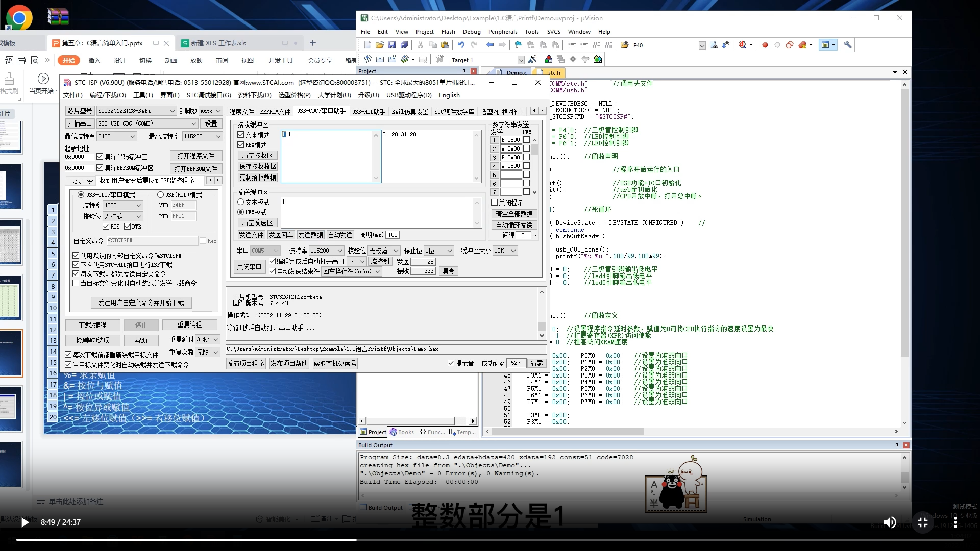Open 重复延时 3秒 dropdown
The height and width of the screenshot is (551, 980).
[207, 339]
